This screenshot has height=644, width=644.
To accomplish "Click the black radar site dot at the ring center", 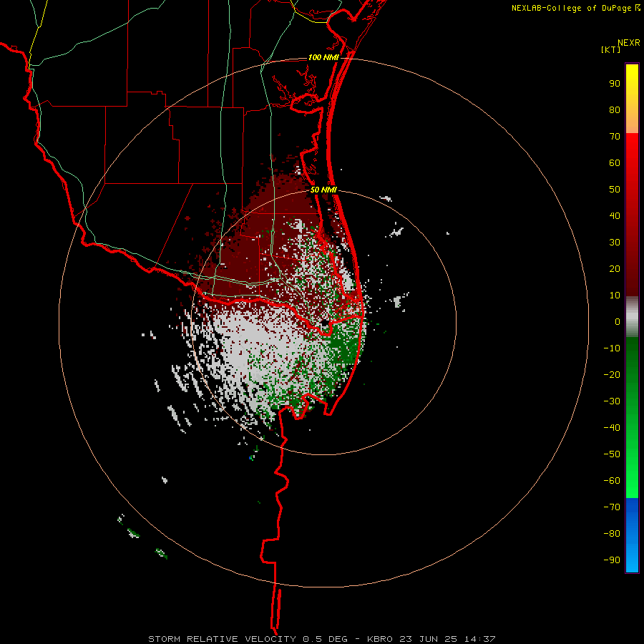I will pyautogui.click(x=324, y=323).
